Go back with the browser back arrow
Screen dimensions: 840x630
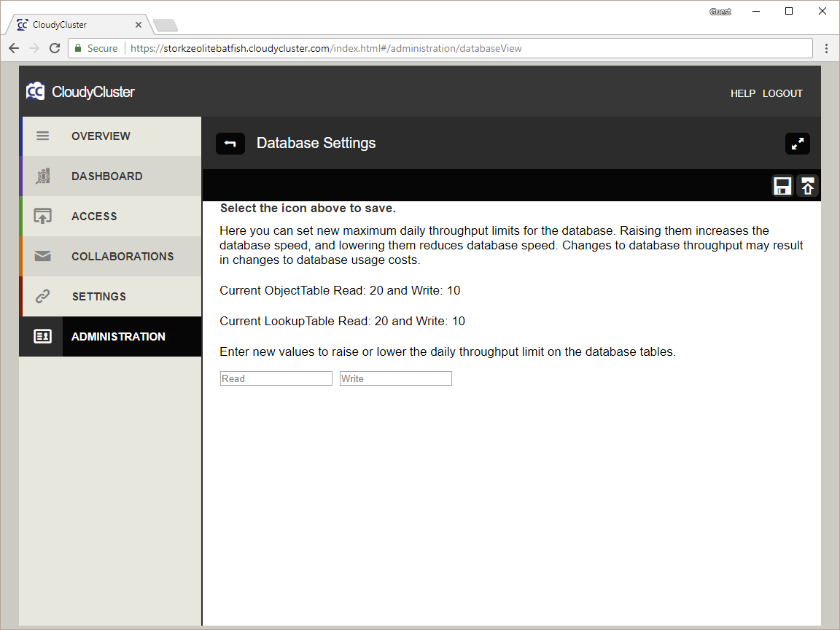(x=14, y=48)
